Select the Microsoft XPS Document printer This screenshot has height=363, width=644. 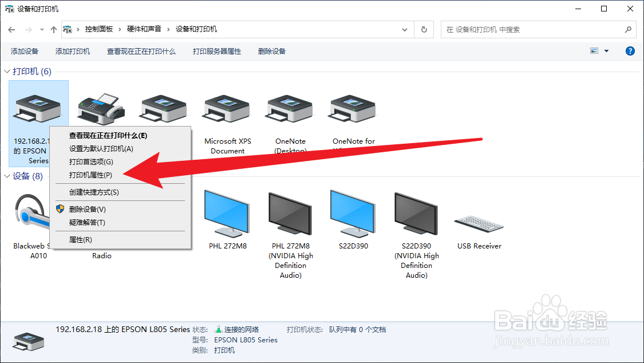227,123
